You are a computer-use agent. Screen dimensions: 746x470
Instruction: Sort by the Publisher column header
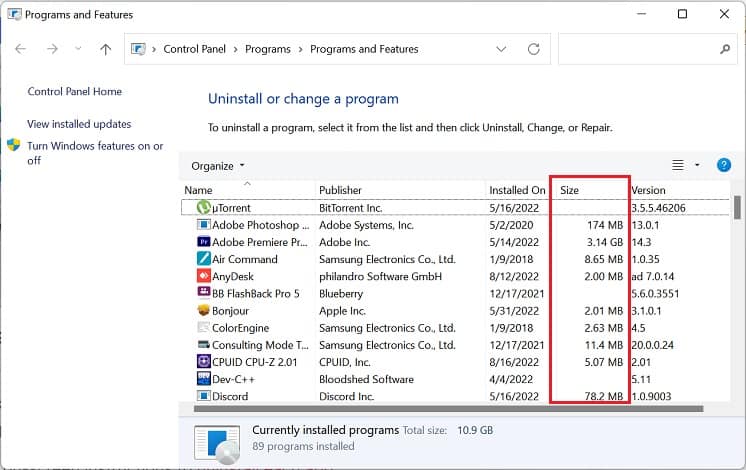tap(340, 190)
